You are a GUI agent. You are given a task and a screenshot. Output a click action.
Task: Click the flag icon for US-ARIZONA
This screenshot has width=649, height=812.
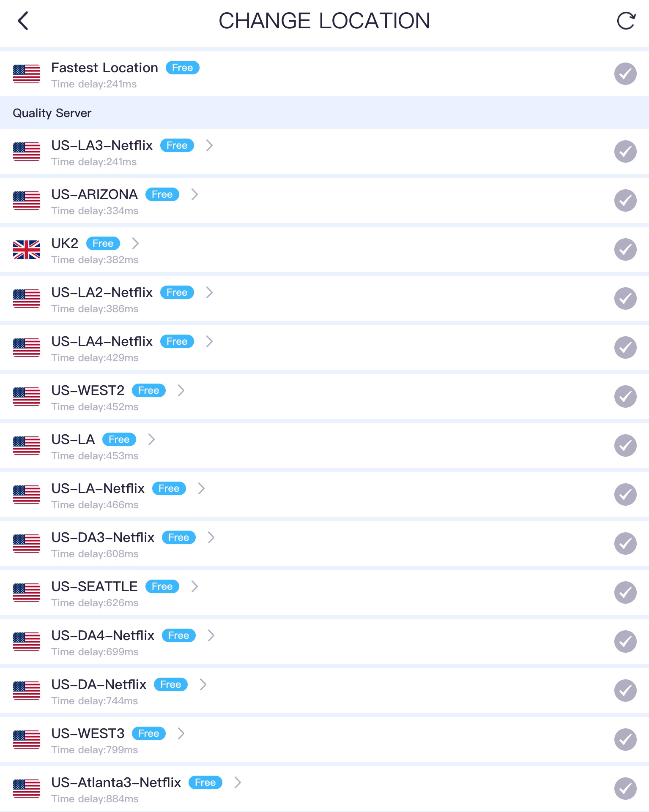click(27, 201)
